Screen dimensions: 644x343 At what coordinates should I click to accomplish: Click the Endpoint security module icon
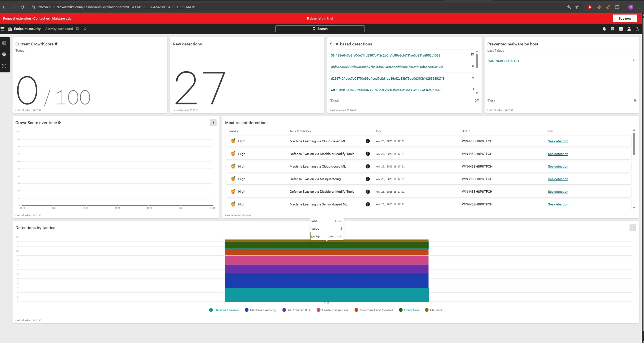10,29
